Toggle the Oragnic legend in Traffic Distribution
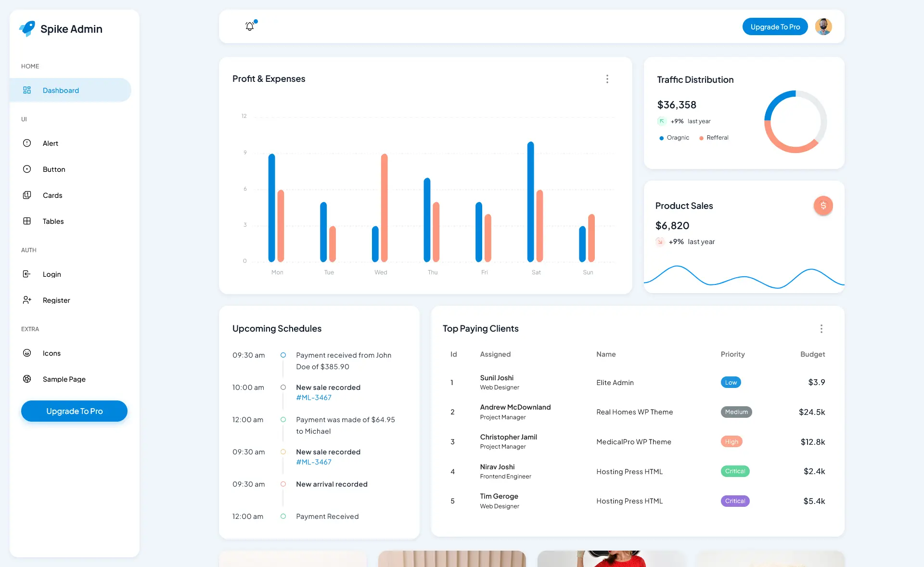Image resolution: width=924 pixels, height=567 pixels. 674,138
